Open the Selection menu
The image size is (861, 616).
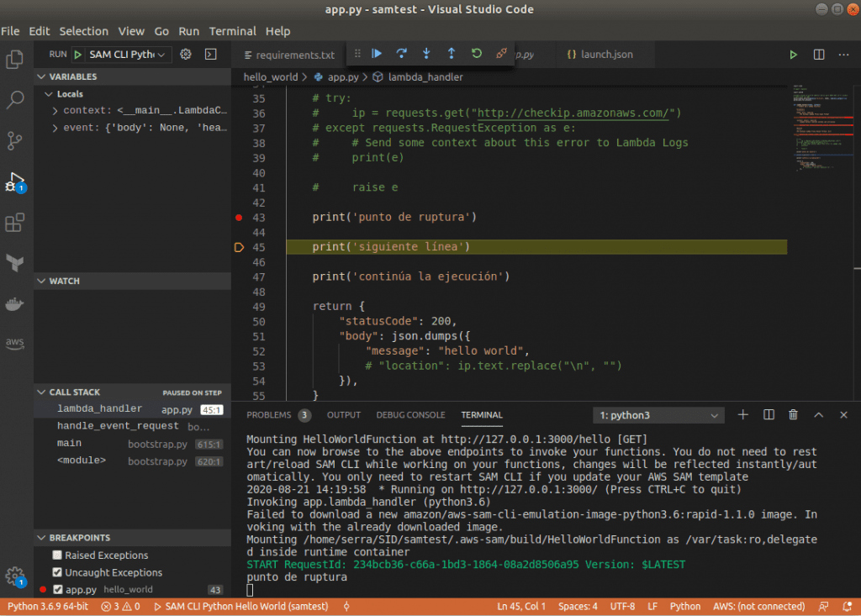(x=83, y=31)
